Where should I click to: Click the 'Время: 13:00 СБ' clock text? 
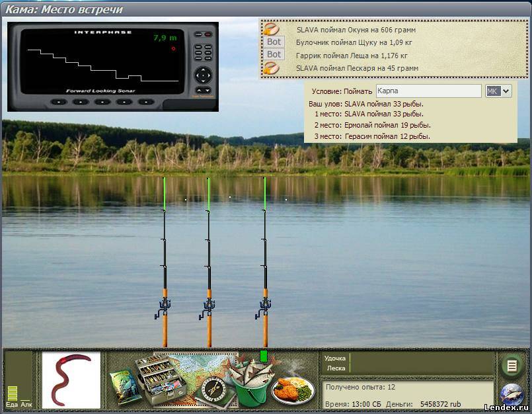click(353, 404)
